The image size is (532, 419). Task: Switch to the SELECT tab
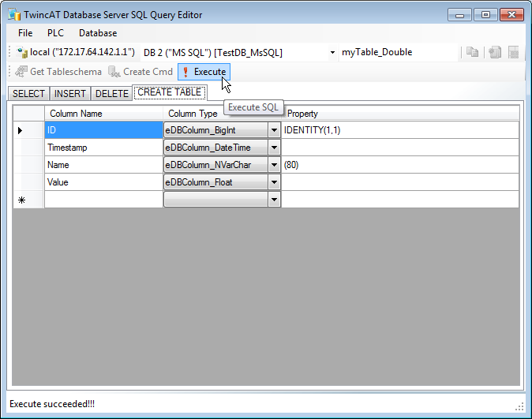click(x=29, y=93)
